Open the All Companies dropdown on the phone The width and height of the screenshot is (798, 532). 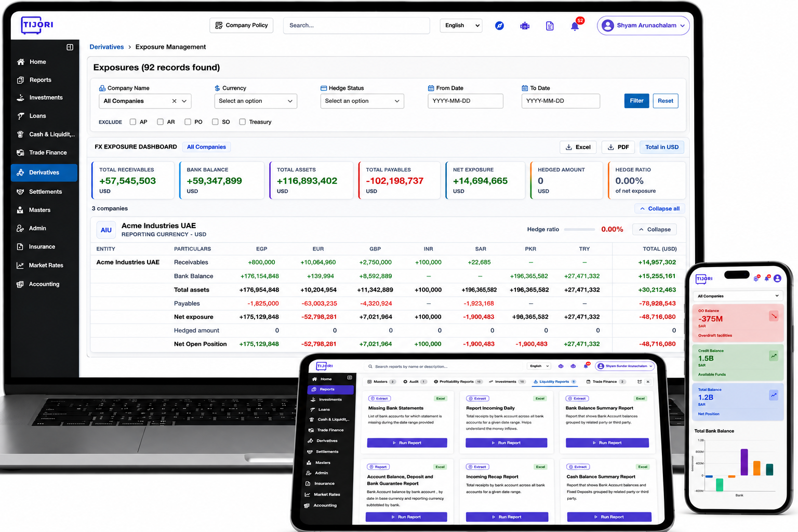[738, 296]
